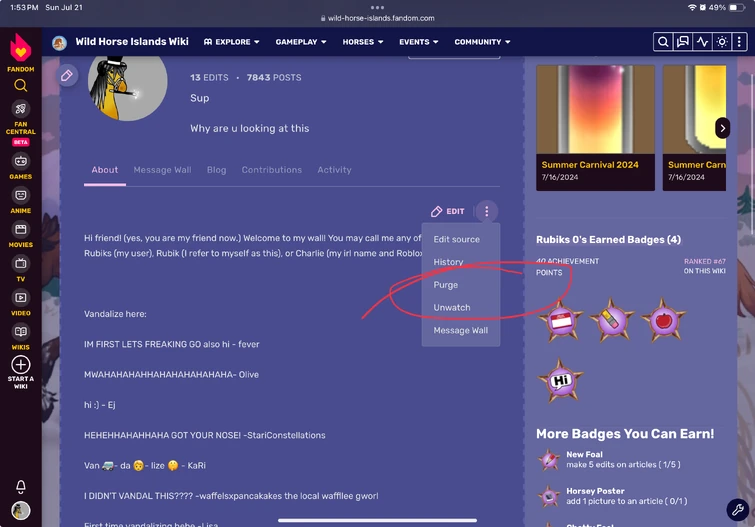Open user avatar at sidebar bottom

point(20,511)
